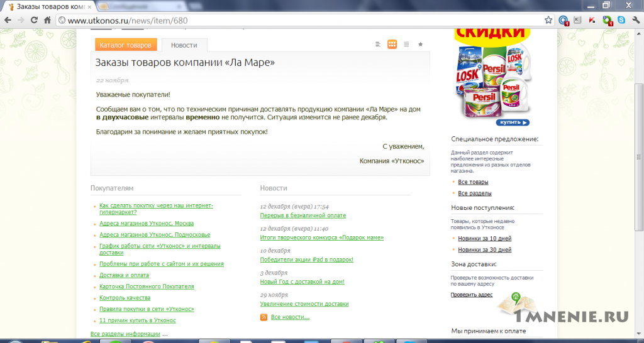Open the Chrome wrench settings menu

636,20
